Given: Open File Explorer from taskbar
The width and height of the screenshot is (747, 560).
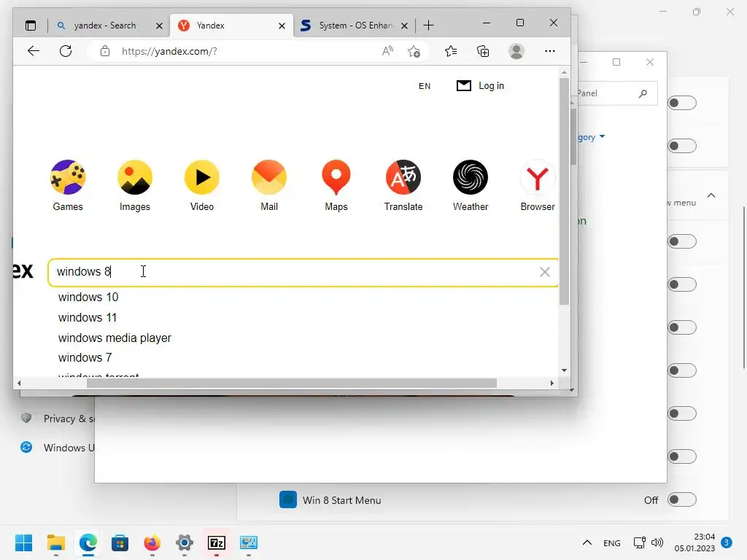Looking at the screenshot, I should (x=55, y=542).
